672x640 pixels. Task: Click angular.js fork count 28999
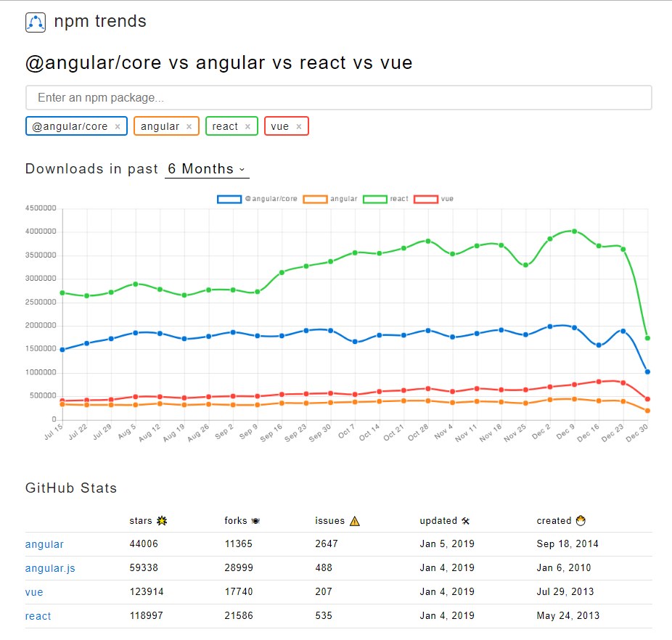pyautogui.click(x=239, y=568)
